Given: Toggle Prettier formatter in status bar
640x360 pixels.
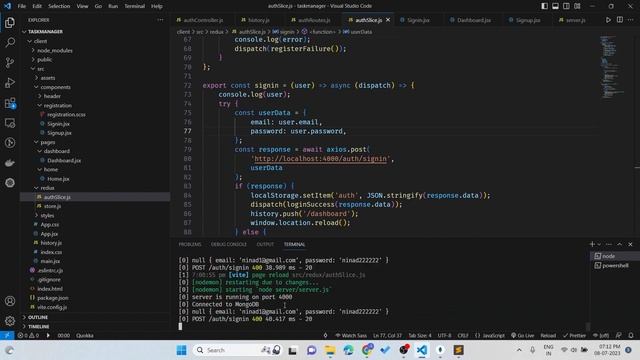Looking at the screenshot, I should click(x=574, y=336).
